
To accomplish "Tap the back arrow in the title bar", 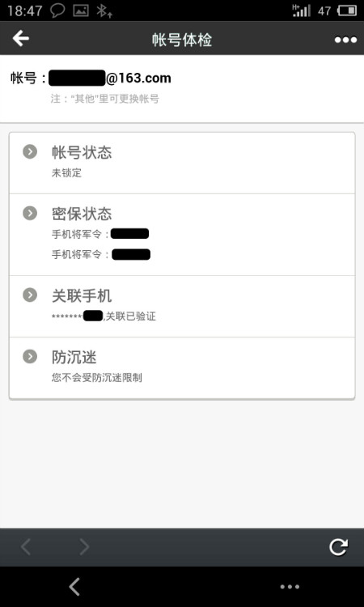I will pos(20,38).
